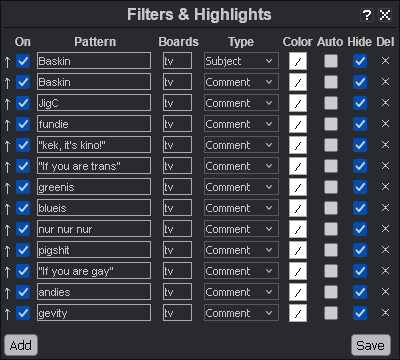Open the Type dropdown for "If you are gay"
400x360 pixels.
point(241,271)
